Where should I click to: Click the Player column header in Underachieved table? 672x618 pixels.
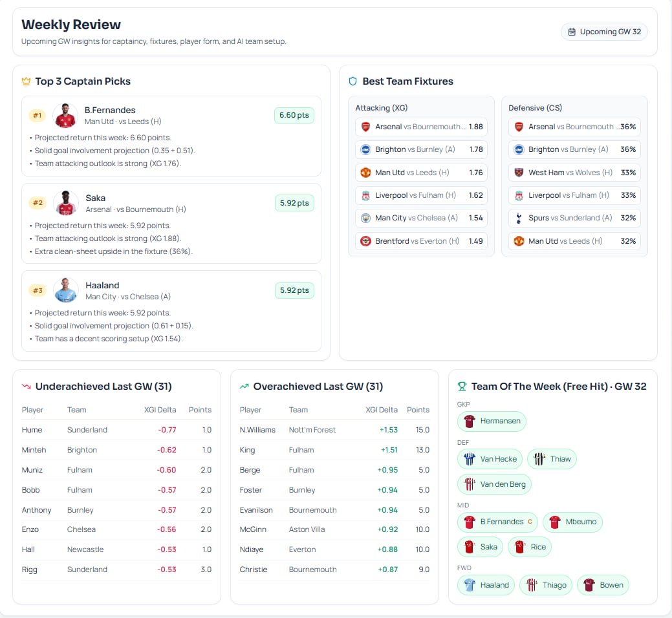(x=32, y=410)
